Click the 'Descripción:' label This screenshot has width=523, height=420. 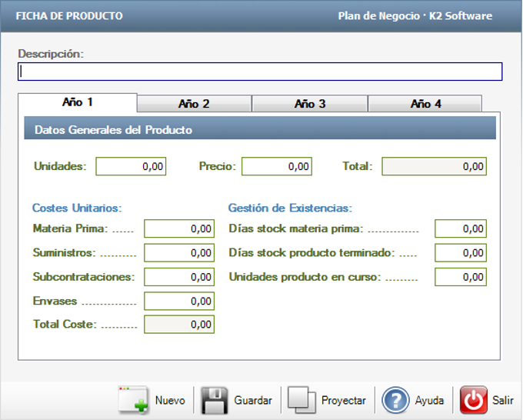(51, 54)
